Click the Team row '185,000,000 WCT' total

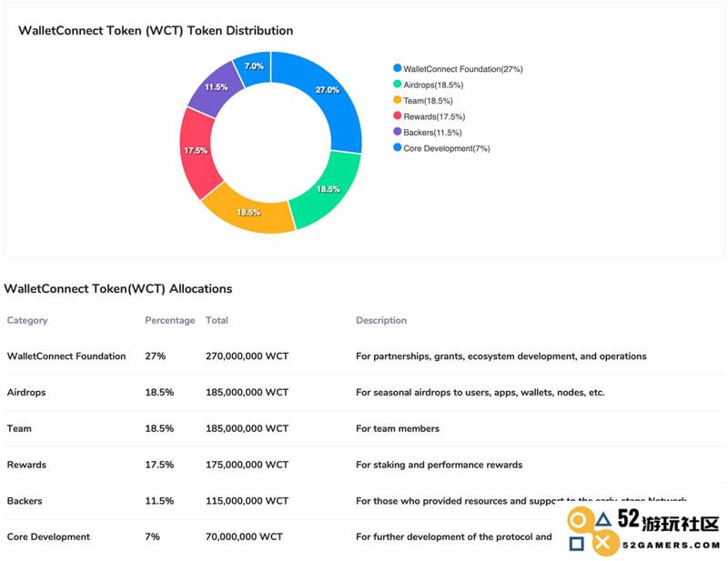click(247, 428)
